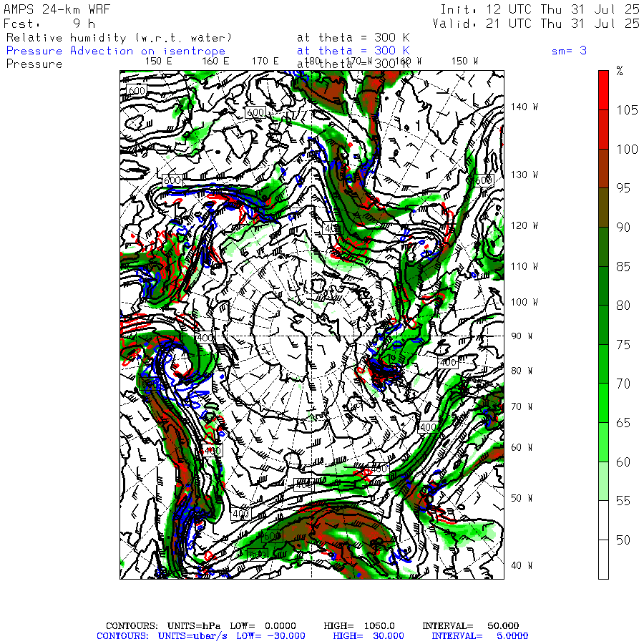Click the "120 W" longitude label

pyautogui.click(x=524, y=226)
